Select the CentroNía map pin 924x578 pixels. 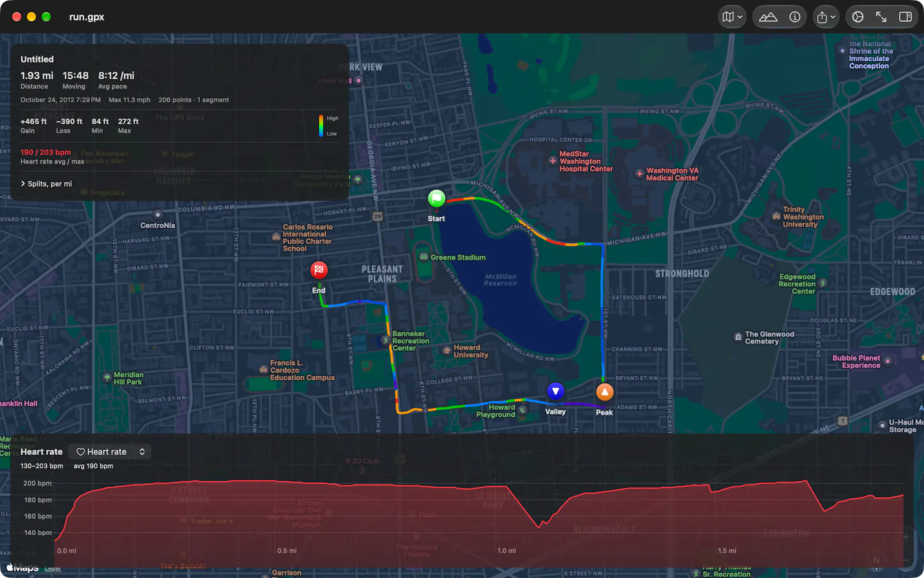[158, 214]
